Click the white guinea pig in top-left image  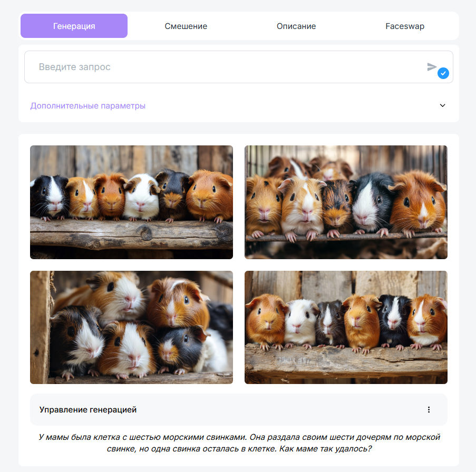141,197
